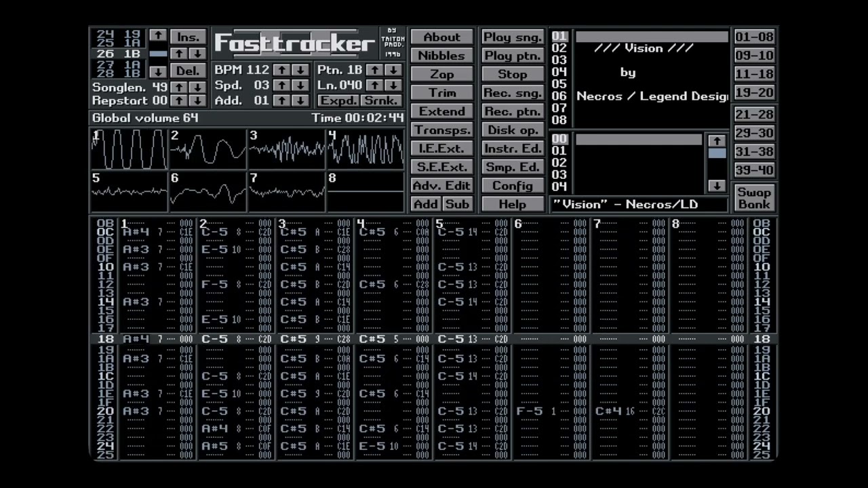The width and height of the screenshot is (868, 488).
Task: Increase Ln. pattern length up arrow
Action: point(374,85)
